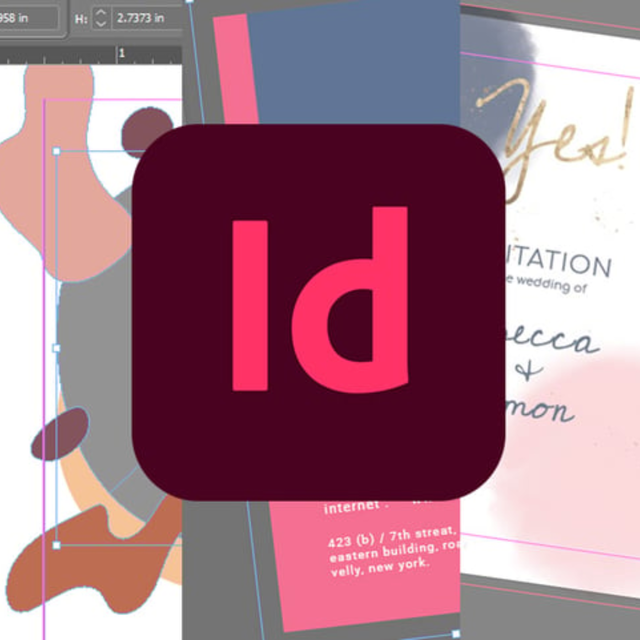The width and height of the screenshot is (640, 640).
Task: Grab the top-left selection handle of the frame
Action: click(56, 151)
